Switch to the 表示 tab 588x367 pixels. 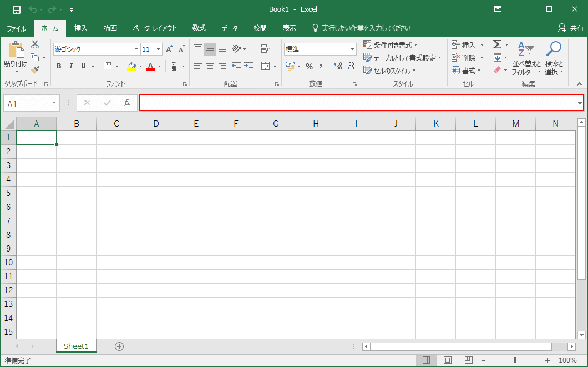click(289, 28)
